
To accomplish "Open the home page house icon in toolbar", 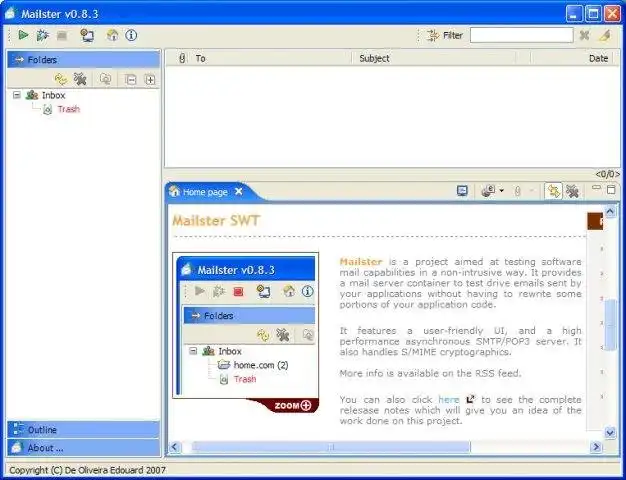I will tap(113, 35).
